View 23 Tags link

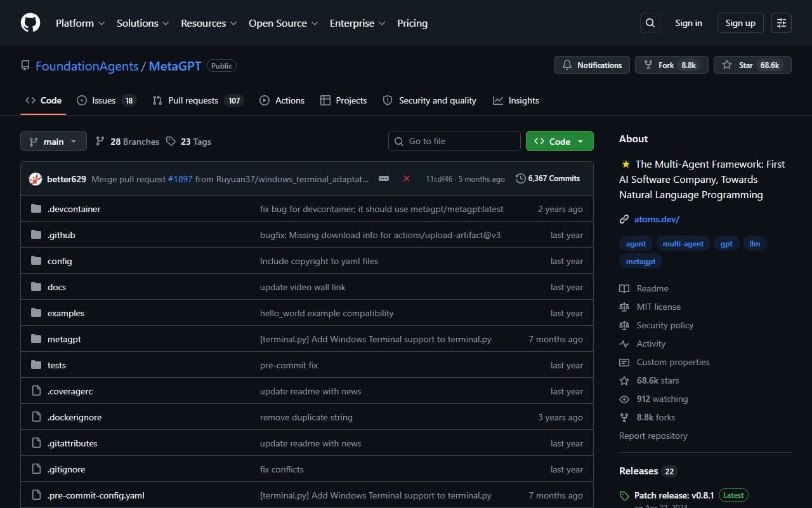point(188,142)
